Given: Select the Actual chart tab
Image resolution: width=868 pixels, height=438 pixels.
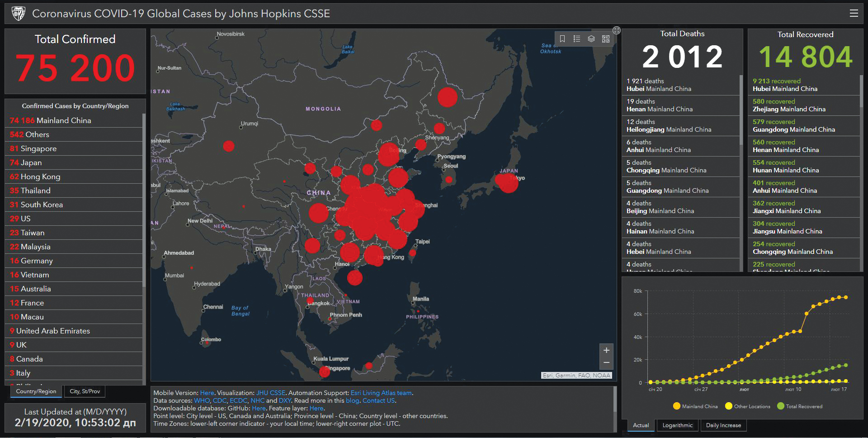Looking at the screenshot, I should coord(641,425).
